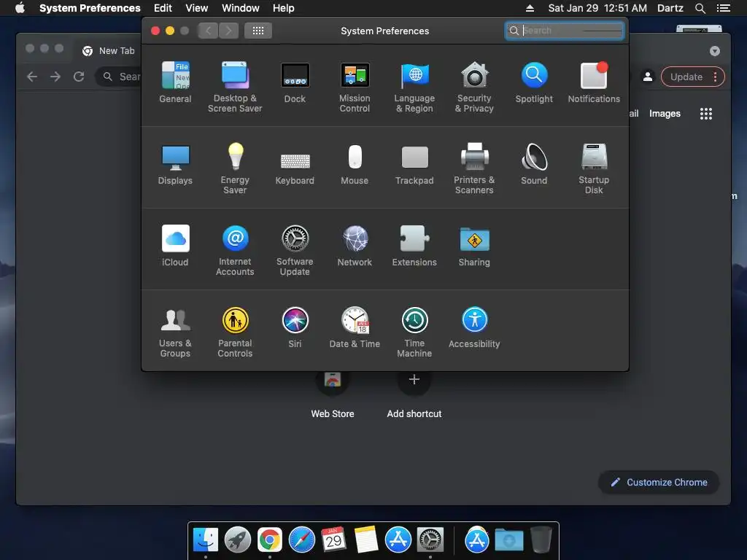Open Dock preferences
The image size is (747, 560).
tap(295, 82)
